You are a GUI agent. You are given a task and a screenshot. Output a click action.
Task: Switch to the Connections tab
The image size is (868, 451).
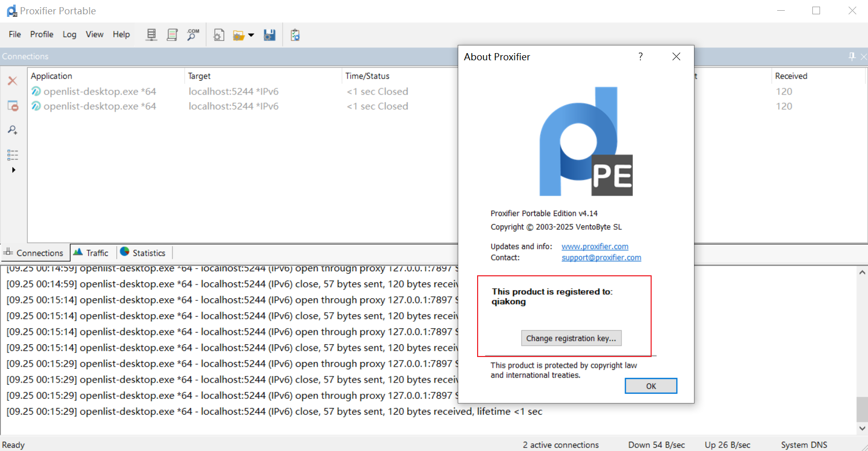point(34,253)
